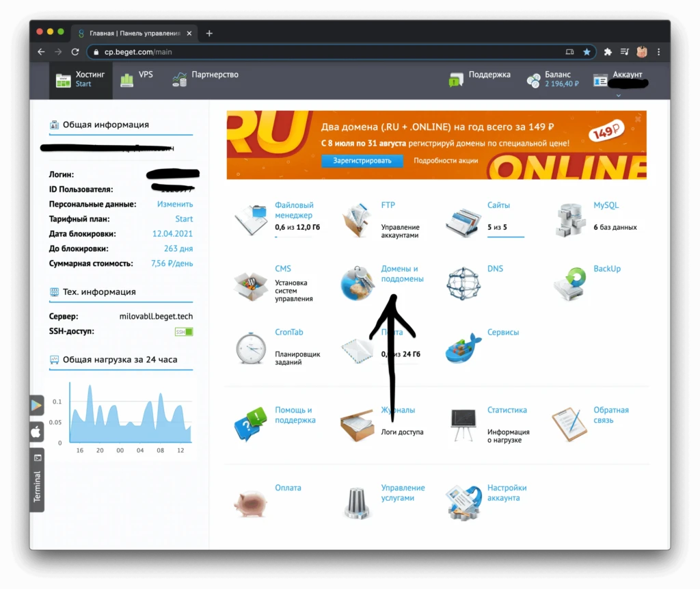Open the File Manager folder icon
Viewport: 700px width, 589px height.
pos(250,220)
